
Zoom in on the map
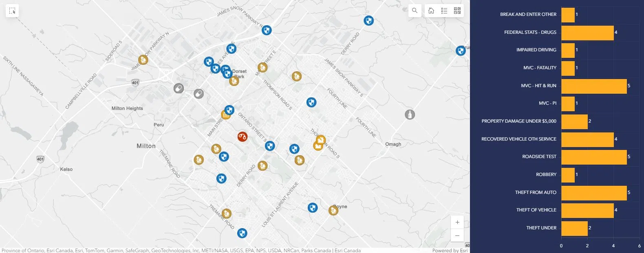pyautogui.click(x=457, y=222)
